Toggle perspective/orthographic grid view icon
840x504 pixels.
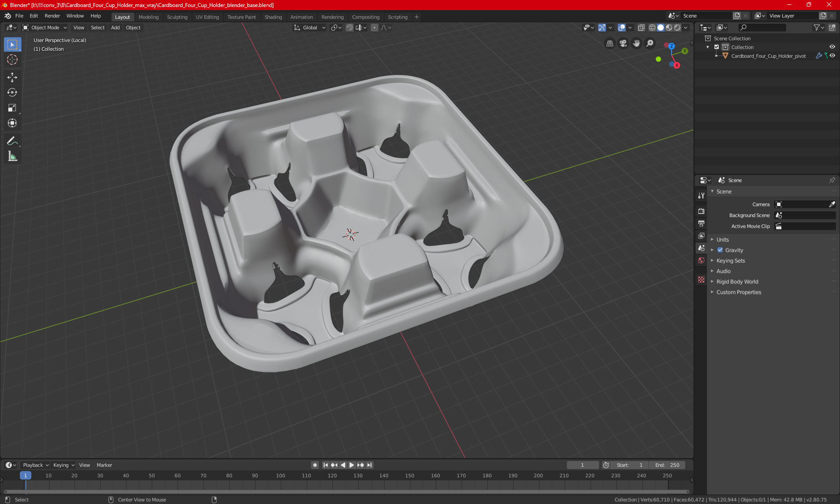point(609,43)
